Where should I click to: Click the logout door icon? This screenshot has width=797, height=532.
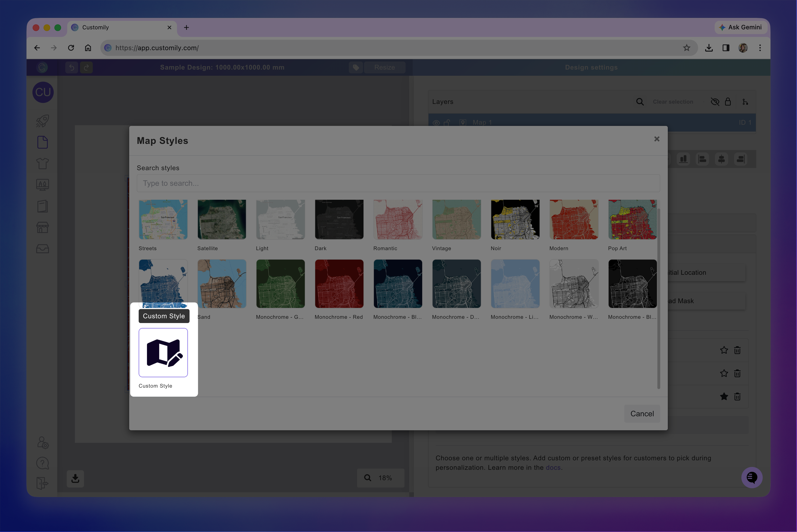(x=42, y=483)
